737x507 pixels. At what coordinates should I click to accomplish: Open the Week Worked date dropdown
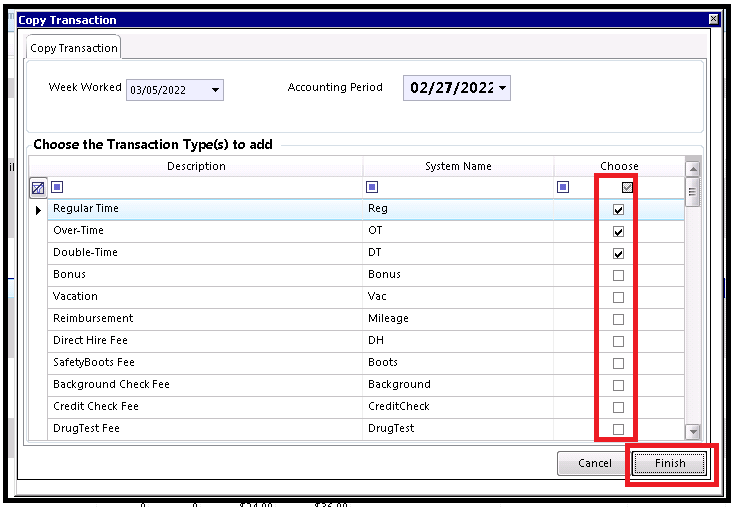pos(215,90)
